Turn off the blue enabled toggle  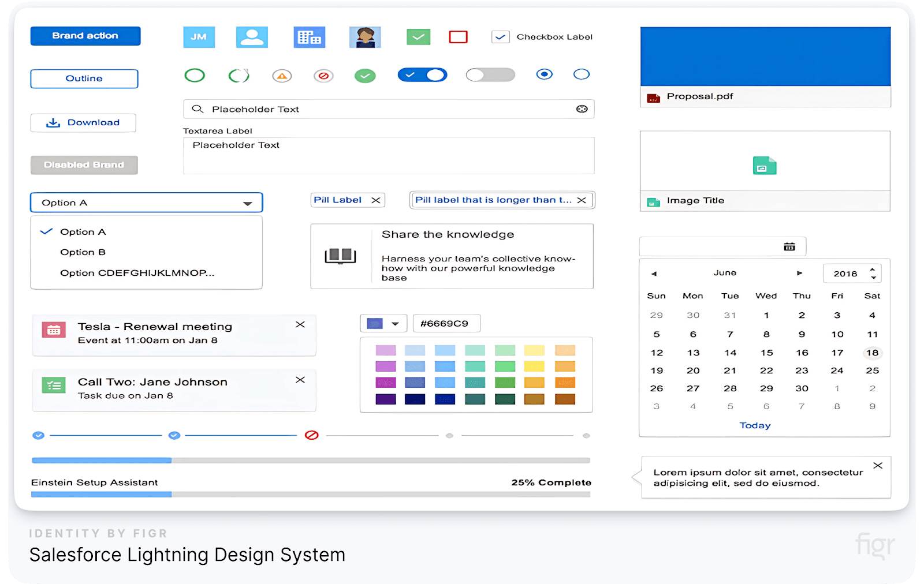click(422, 75)
